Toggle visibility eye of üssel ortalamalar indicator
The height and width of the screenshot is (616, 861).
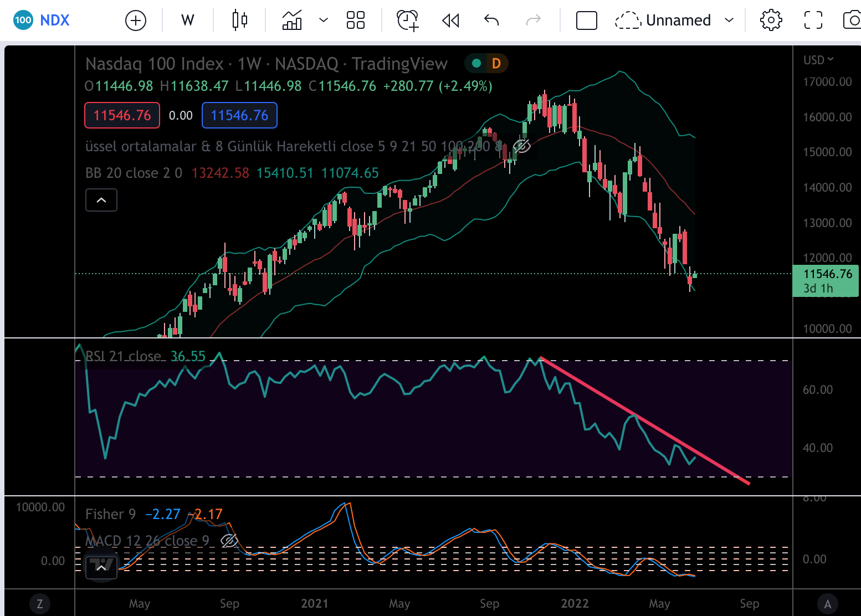[x=522, y=146]
